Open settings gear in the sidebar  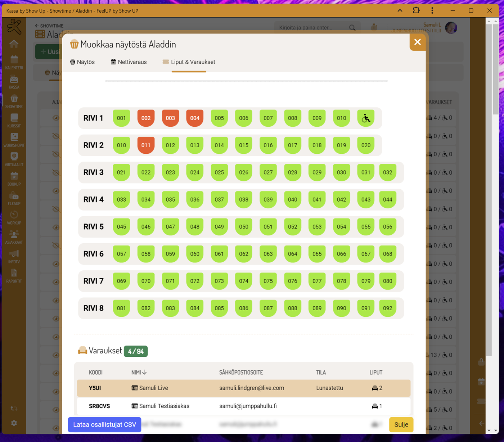point(14,423)
